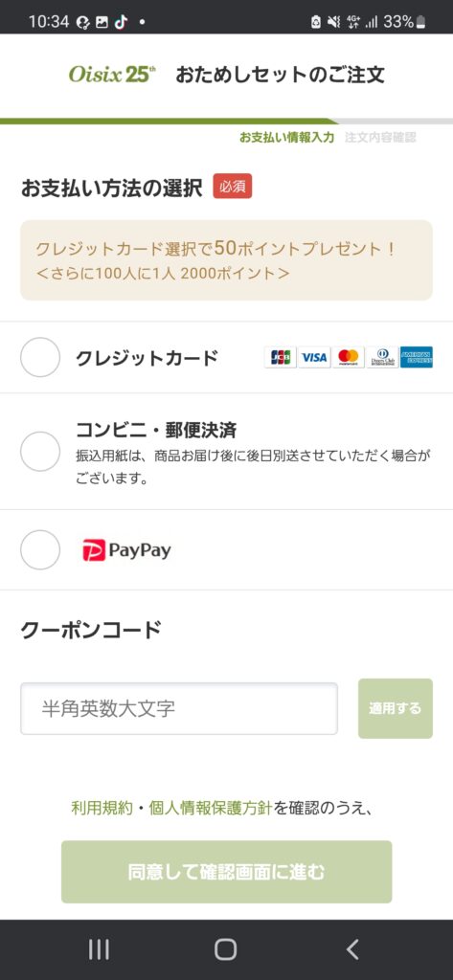Open the 個人情報保護方針 link
This screenshot has height=980, width=453.
[x=211, y=808]
